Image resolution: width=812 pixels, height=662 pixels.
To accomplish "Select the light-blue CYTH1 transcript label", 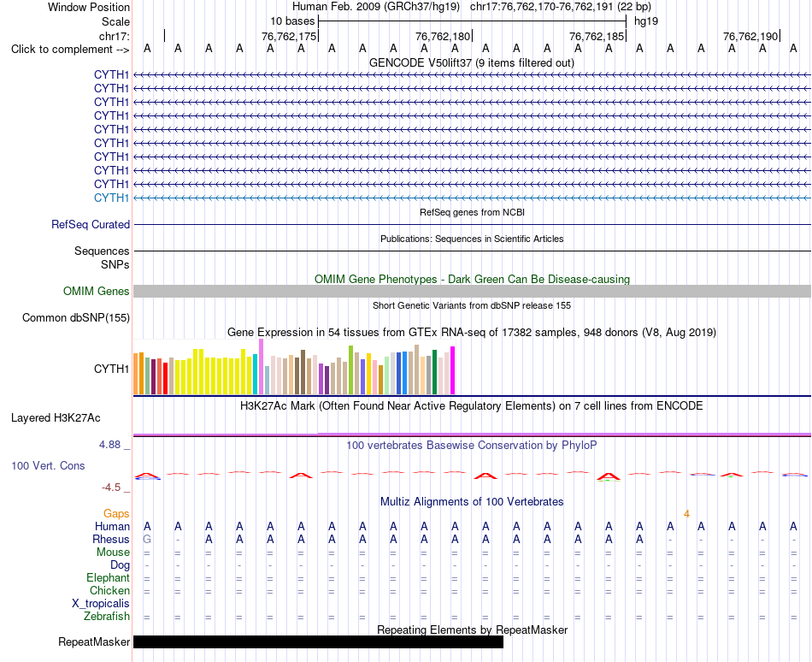I will (111, 198).
